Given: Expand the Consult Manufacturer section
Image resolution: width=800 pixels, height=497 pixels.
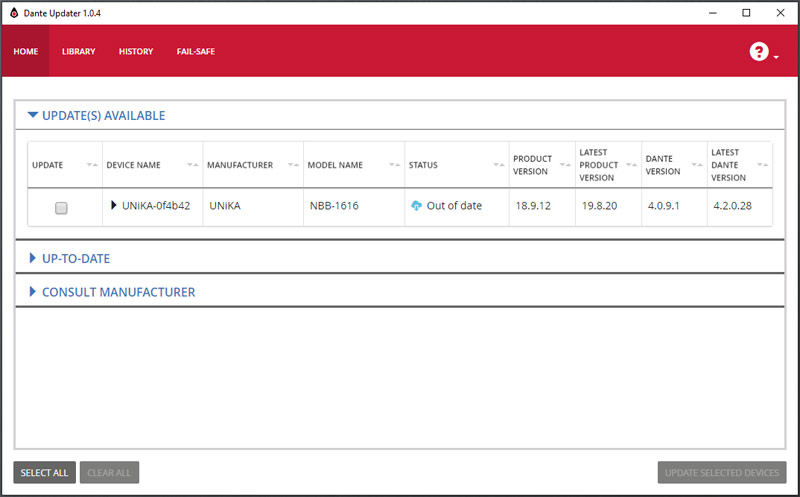Looking at the screenshot, I should click(33, 292).
